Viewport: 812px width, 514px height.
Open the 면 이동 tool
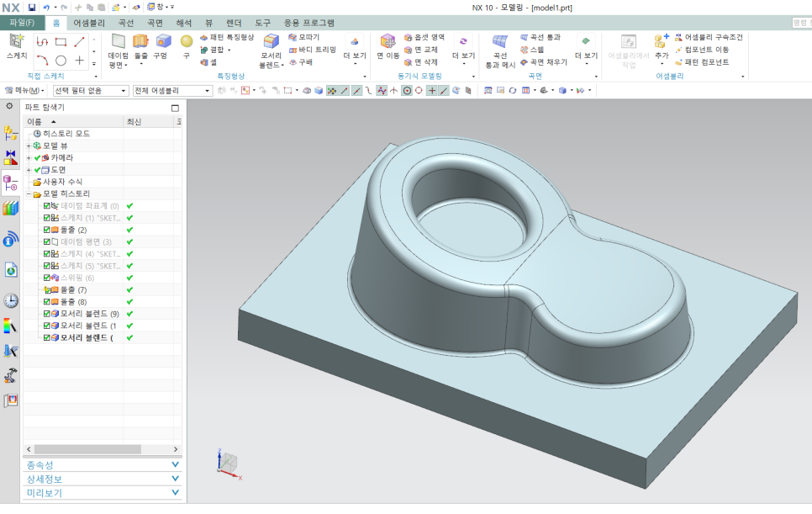click(x=388, y=46)
